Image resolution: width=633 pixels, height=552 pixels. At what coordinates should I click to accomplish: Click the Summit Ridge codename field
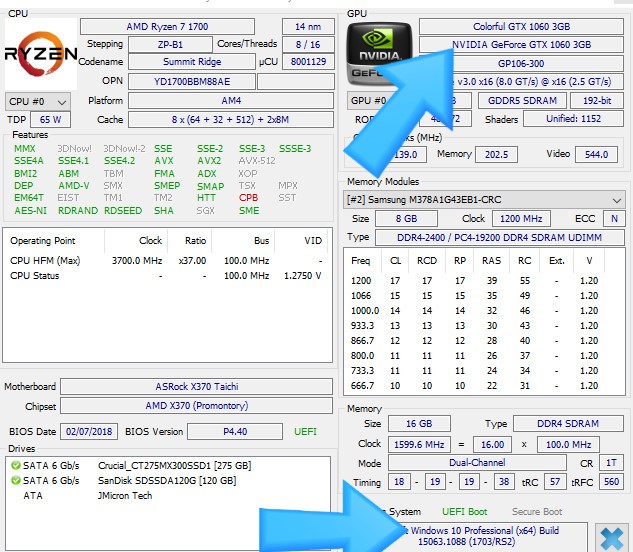192,62
